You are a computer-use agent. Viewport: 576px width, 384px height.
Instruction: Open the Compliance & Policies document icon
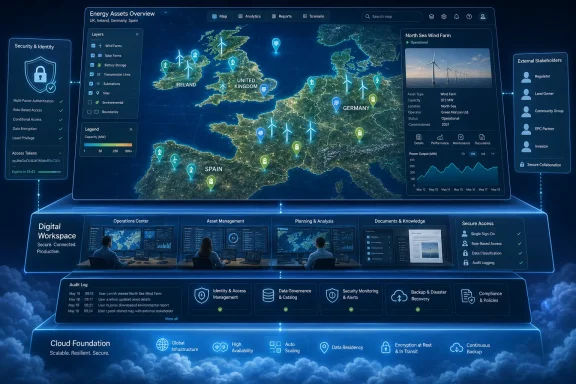pos(467,297)
